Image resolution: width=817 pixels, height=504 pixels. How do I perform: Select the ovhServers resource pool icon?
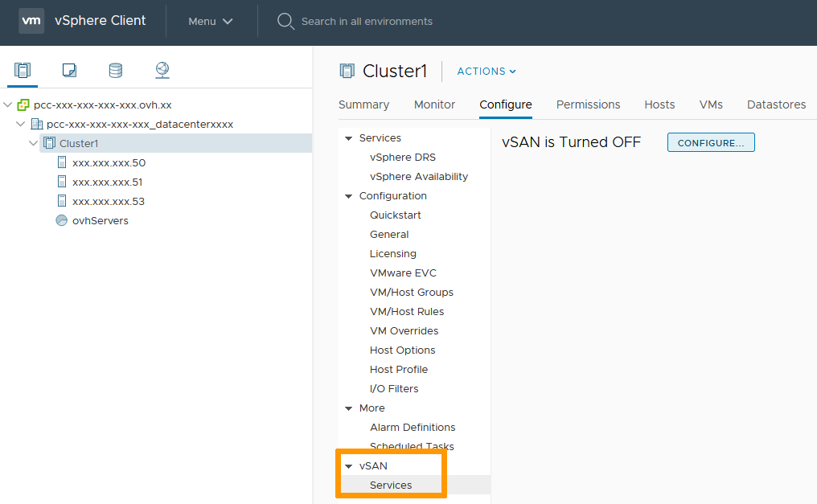coord(61,220)
